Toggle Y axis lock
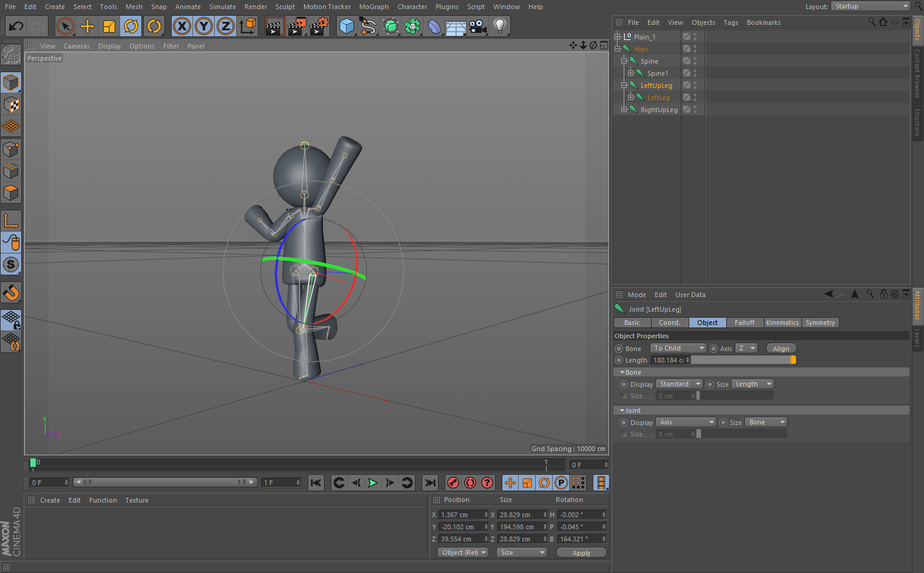924x573 pixels. tap(204, 26)
